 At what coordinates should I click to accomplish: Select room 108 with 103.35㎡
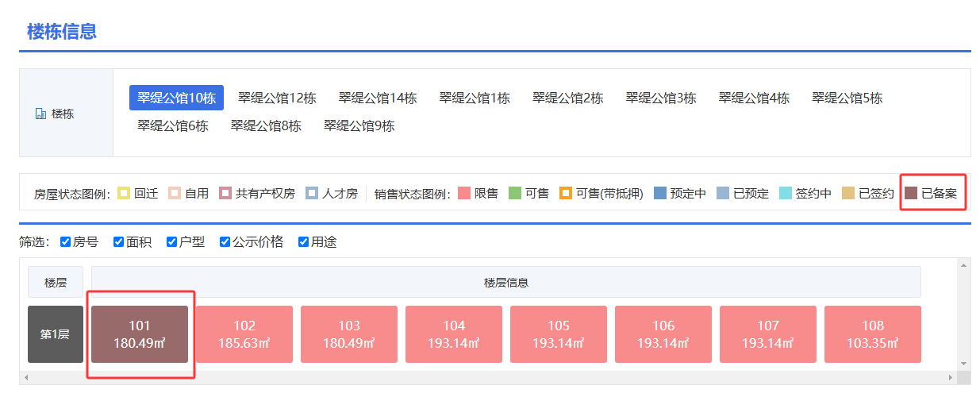click(872, 334)
